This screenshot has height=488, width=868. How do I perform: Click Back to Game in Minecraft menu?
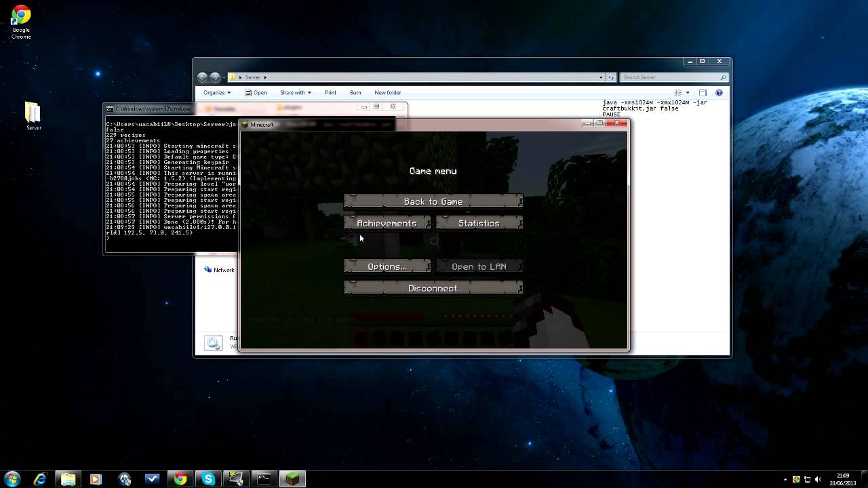433,201
